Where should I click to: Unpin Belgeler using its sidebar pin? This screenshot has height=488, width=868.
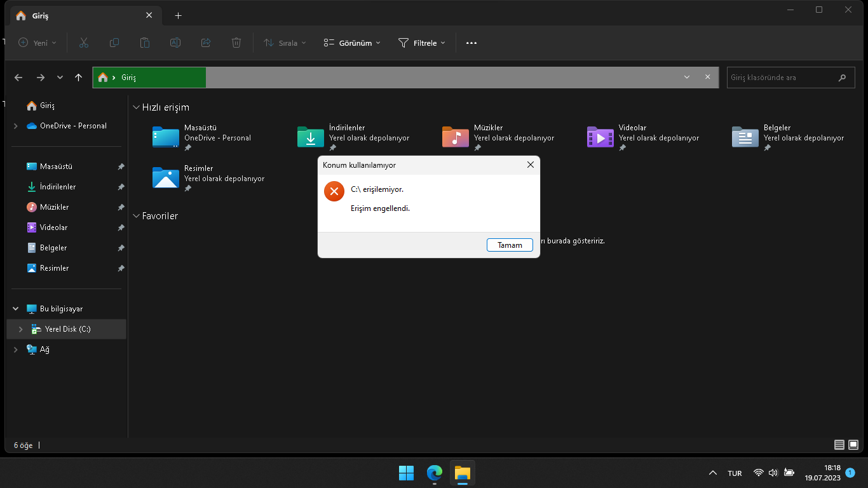pos(121,248)
